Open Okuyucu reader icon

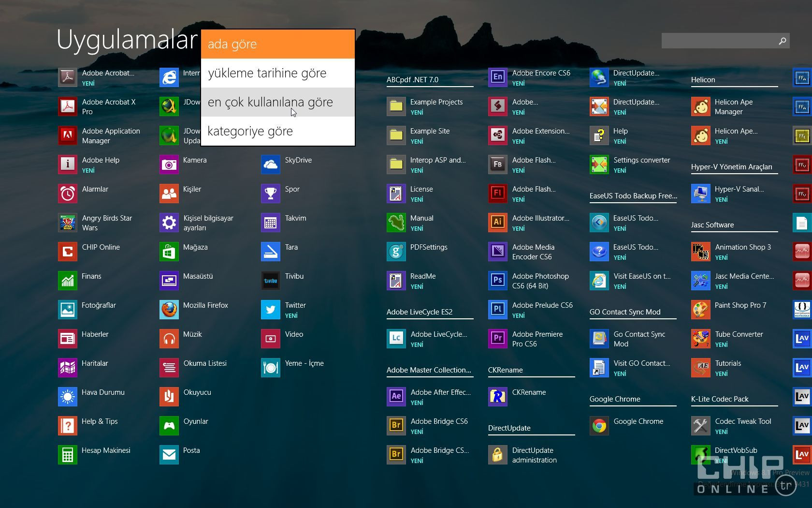(x=169, y=397)
